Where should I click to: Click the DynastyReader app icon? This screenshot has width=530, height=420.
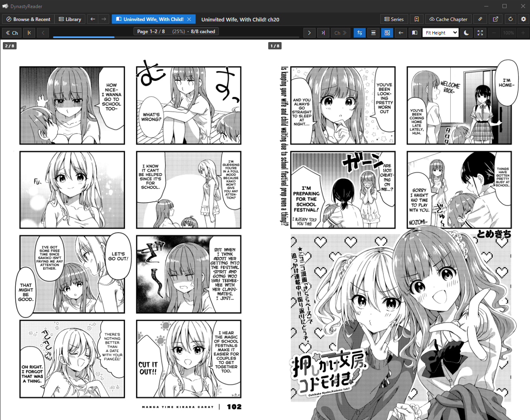pyautogui.click(x=5, y=6)
